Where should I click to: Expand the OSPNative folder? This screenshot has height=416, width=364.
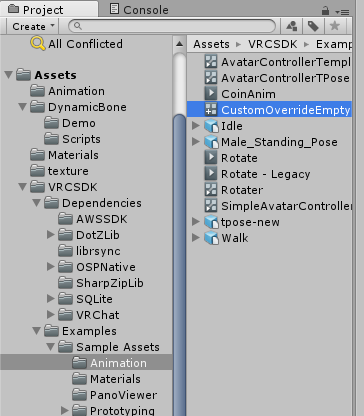tap(51, 267)
